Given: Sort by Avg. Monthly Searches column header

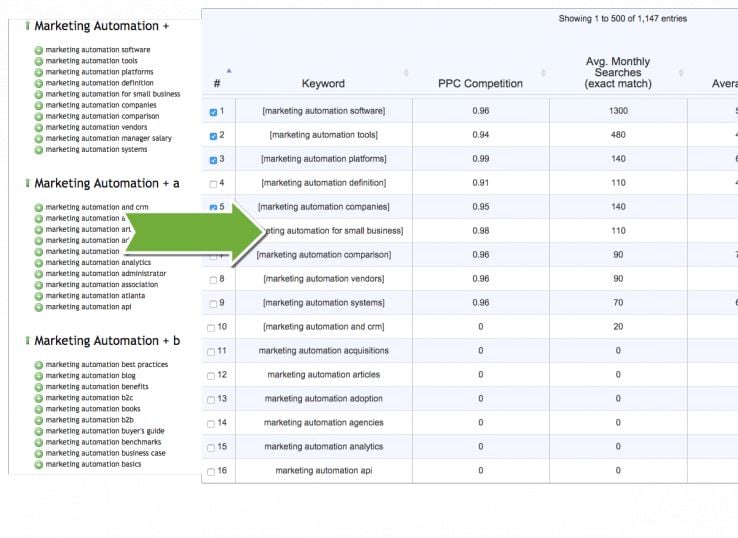Looking at the screenshot, I should 617,73.
